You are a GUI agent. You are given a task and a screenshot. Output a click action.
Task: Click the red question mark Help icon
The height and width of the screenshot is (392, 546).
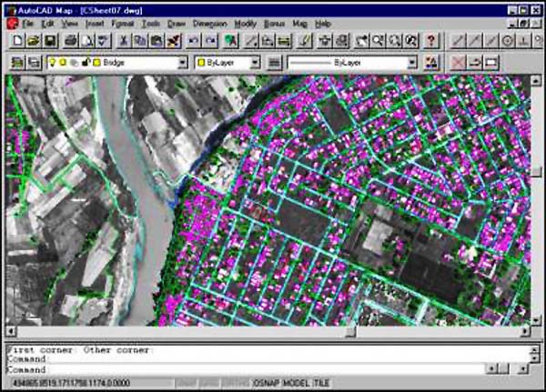(x=430, y=41)
